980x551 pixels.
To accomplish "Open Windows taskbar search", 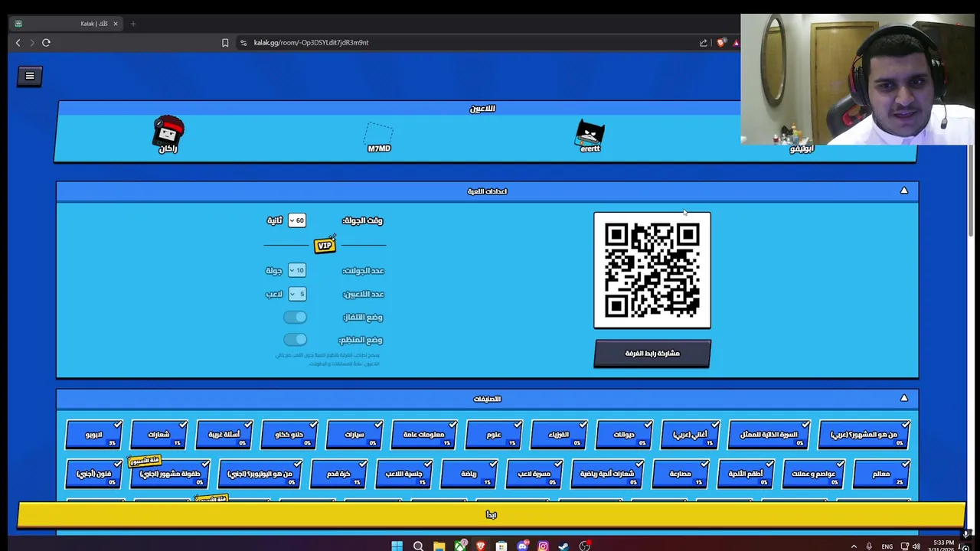I will [x=418, y=546].
